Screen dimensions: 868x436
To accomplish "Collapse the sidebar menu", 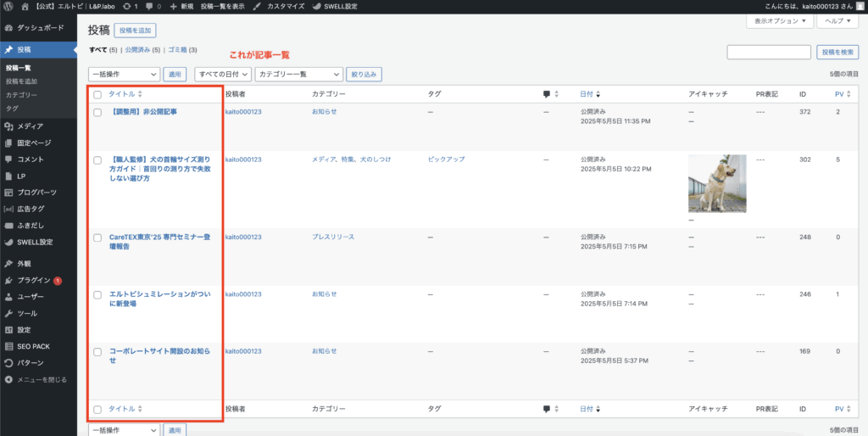I will [x=41, y=379].
